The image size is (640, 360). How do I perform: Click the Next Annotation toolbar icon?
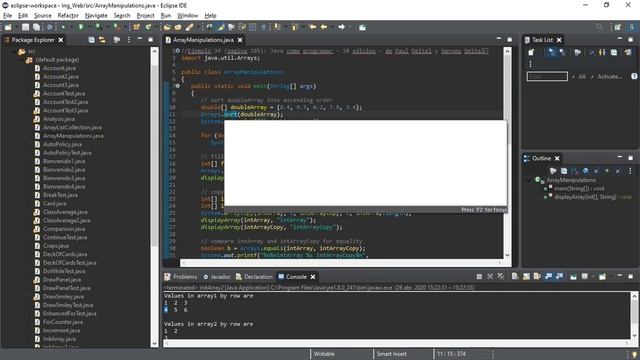point(277,27)
